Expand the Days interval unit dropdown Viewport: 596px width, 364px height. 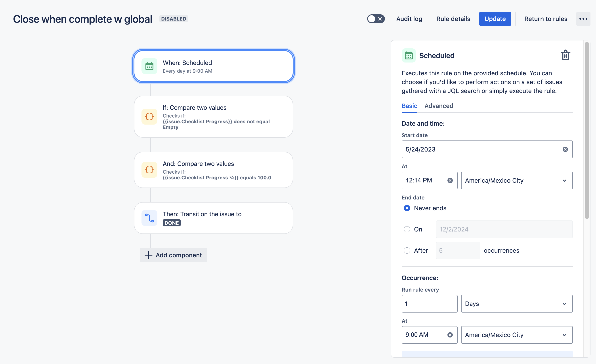click(x=516, y=303)
